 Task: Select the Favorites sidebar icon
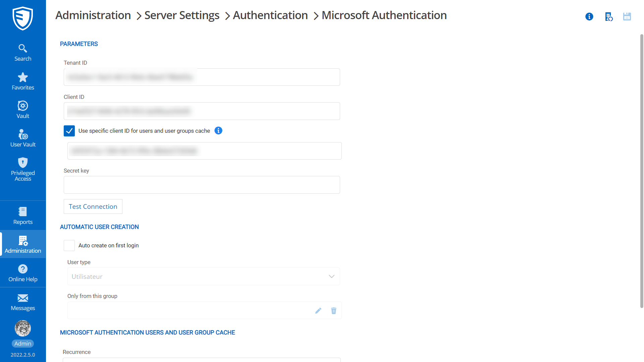(22, 81)
